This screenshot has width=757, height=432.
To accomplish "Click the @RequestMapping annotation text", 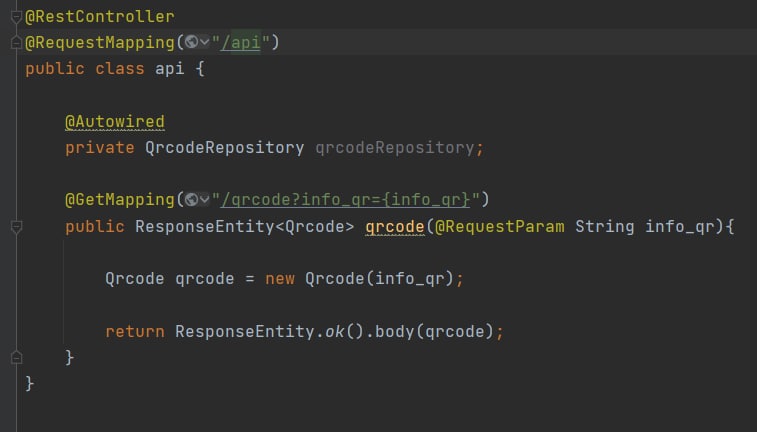I will pos(99,43).
